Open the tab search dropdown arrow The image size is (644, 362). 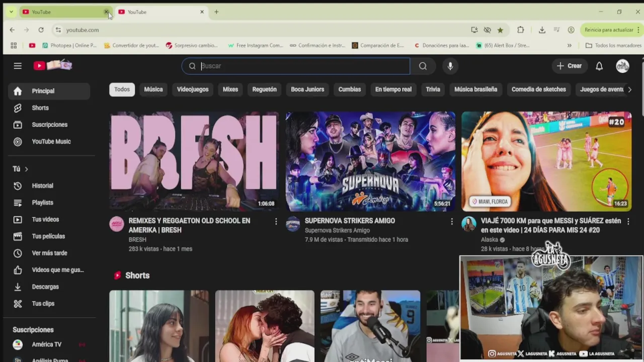[11, 12]
